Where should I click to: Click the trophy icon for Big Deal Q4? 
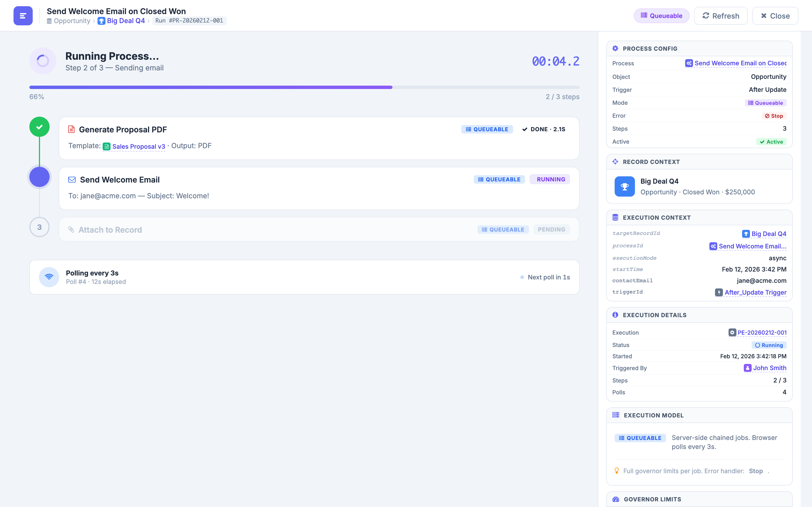coord(625,186)
